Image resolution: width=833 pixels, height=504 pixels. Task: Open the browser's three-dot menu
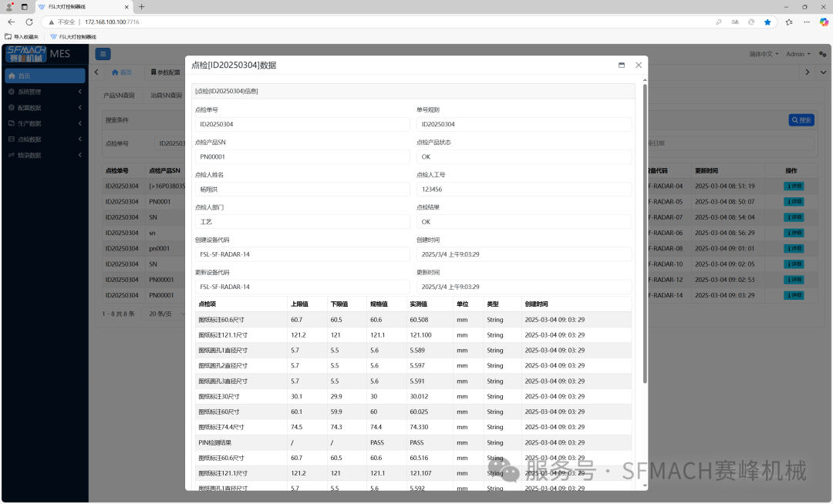tap(806, 22)
